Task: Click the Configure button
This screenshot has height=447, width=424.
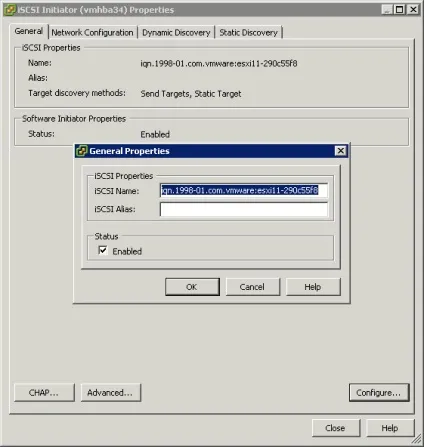Action: tap(379, 393)
